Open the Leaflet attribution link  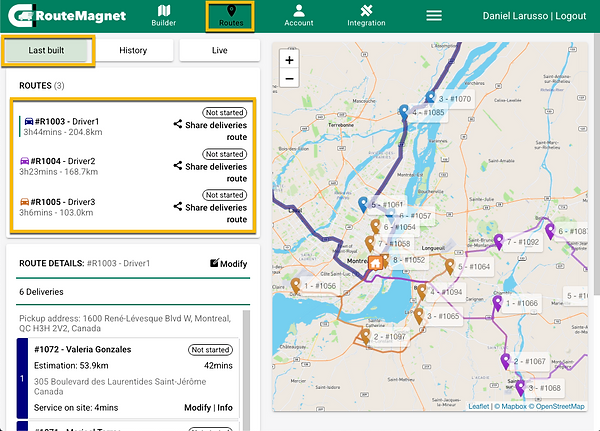[x=479, y=407]
